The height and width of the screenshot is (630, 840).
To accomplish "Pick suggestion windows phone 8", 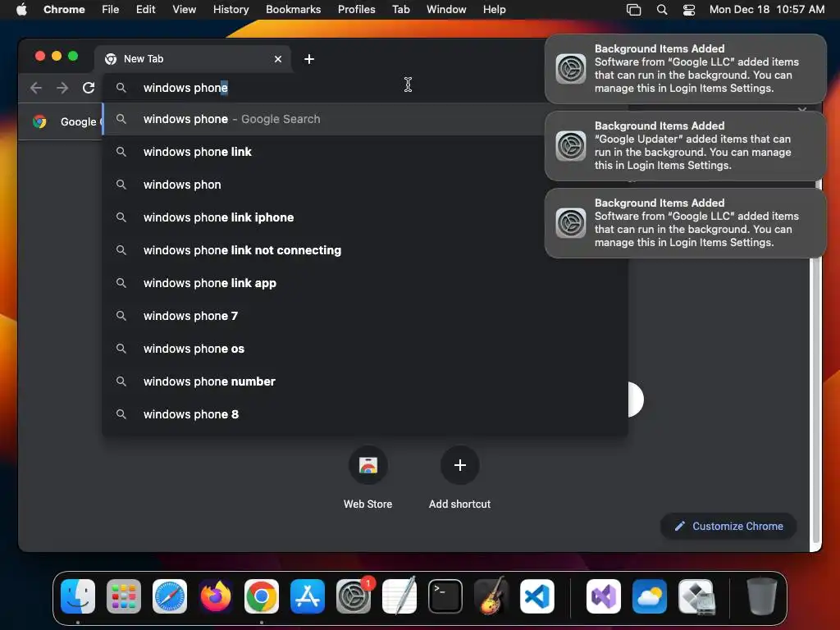I will pos(364,414).
